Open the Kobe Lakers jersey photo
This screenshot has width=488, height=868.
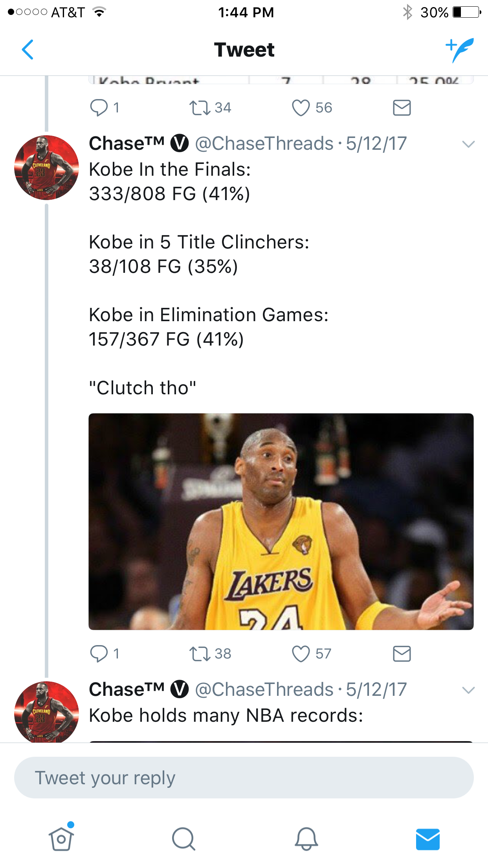(x=281, y=521)
